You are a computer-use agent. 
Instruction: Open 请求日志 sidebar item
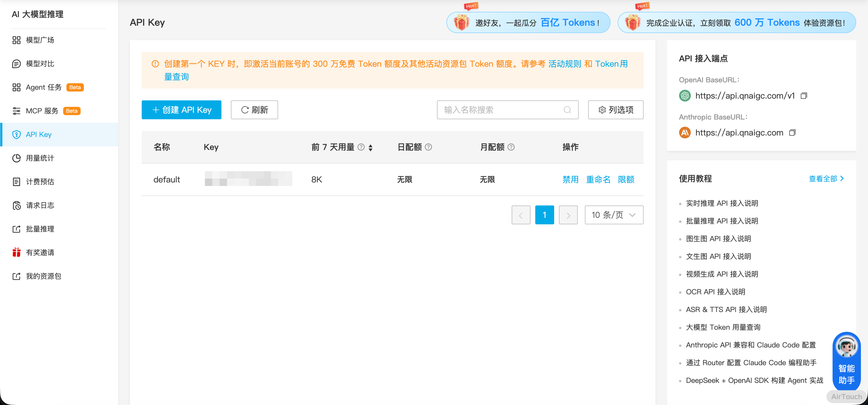pyautogui.click(x=40, y=205)
